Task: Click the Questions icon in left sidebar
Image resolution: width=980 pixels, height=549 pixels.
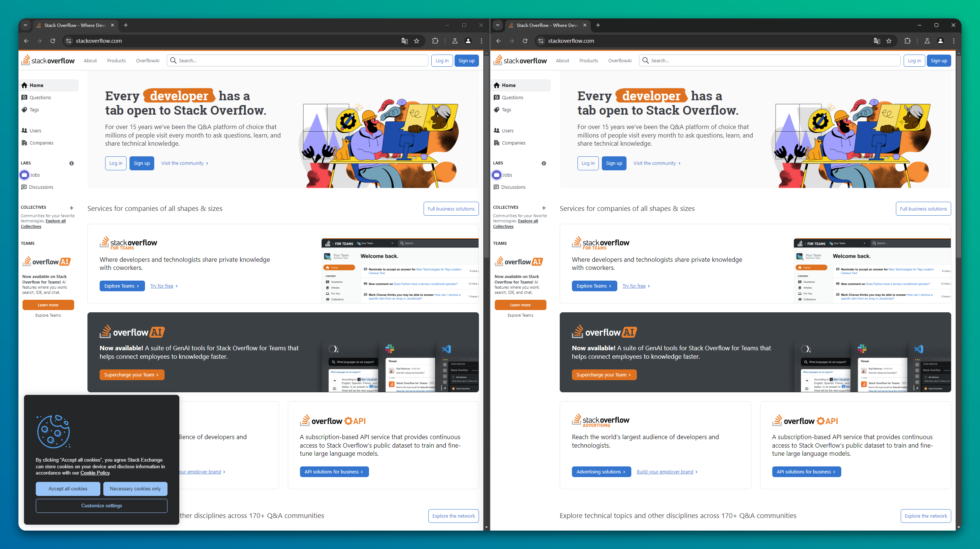Action: [x=24, y=98]
